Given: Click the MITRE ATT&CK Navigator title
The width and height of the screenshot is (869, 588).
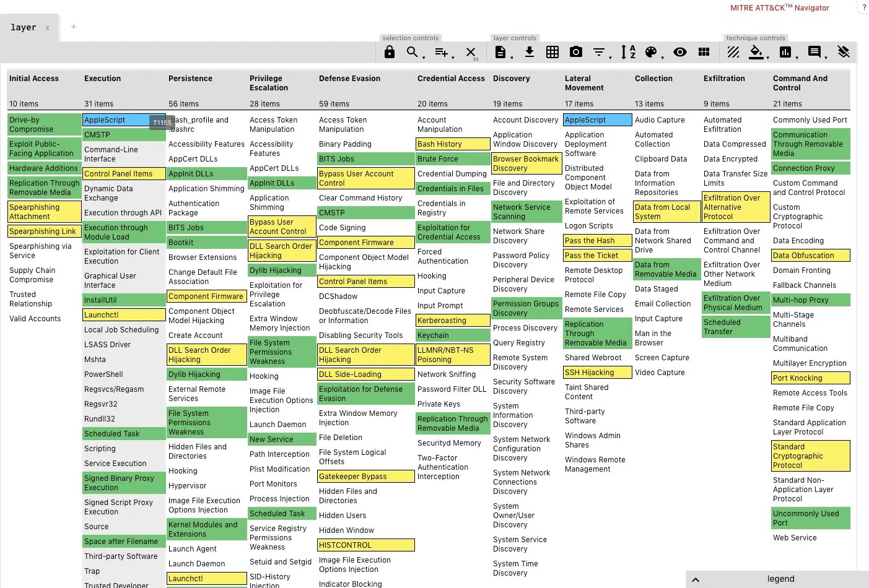Looking at the screenshot, I should click(x=779, y=8).
